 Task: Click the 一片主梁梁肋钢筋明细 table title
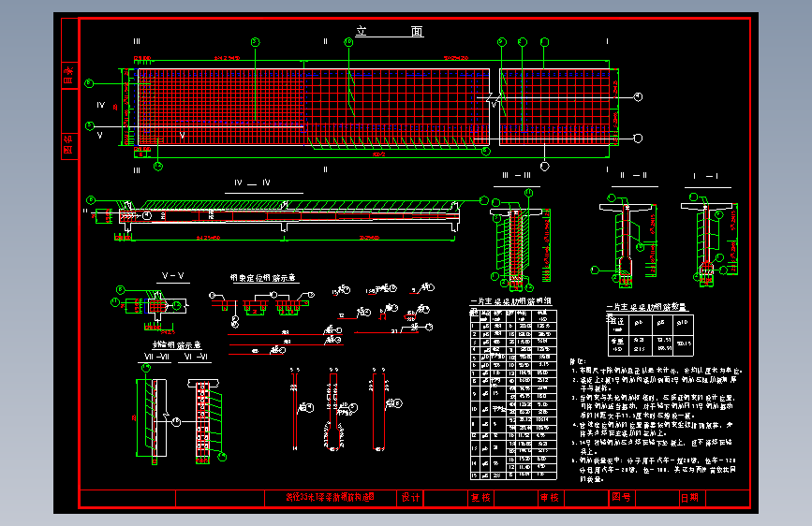point(510,301)
